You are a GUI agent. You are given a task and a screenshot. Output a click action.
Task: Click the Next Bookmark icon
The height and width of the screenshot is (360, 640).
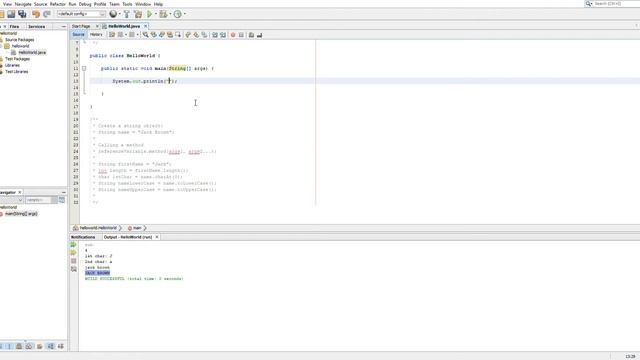(196, 35)
